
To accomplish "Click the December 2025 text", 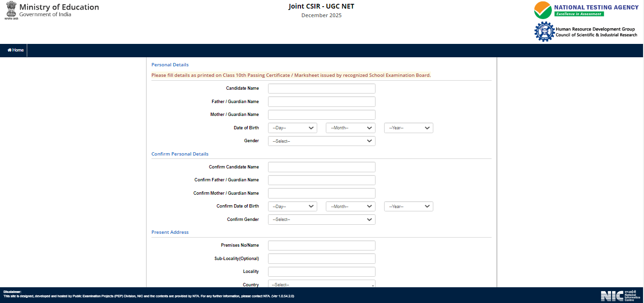I will click(x=322, y=15).
